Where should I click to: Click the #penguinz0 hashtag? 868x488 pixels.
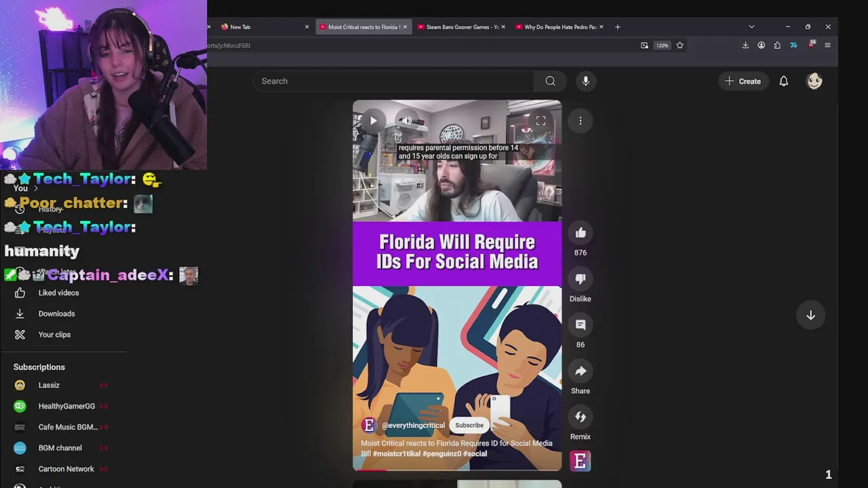point(441,453)
